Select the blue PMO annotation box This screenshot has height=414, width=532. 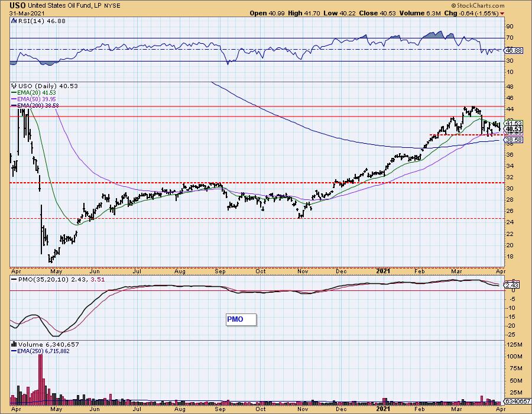pyautogui.click(x=241, y=319)
